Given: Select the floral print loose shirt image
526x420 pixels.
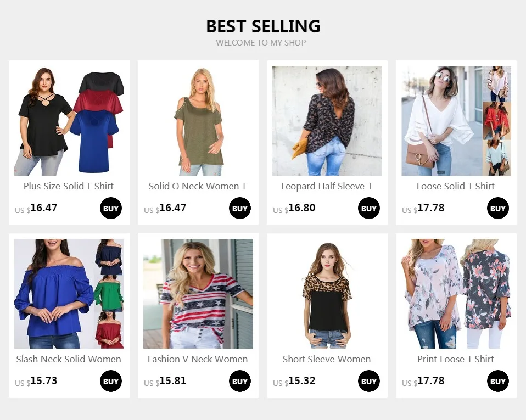Looking at the screenshot, I should pos(456,294).
